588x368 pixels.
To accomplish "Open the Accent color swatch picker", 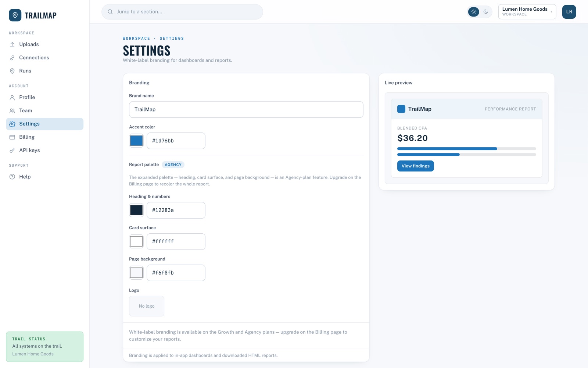I will coord(136,141).
